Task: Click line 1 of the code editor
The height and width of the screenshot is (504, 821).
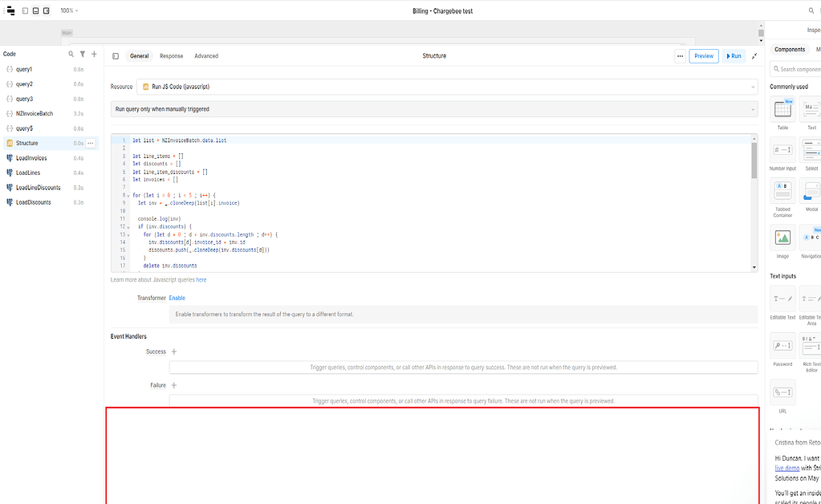Action: (440, 140)
